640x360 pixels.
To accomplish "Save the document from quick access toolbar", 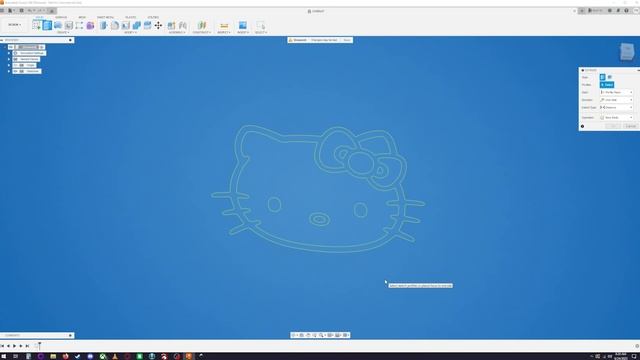I will click(x=22, y=11).
